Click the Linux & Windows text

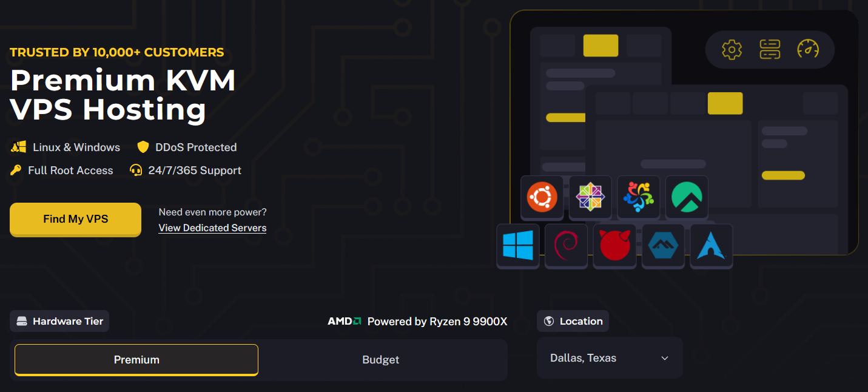(x=76, y=147)
